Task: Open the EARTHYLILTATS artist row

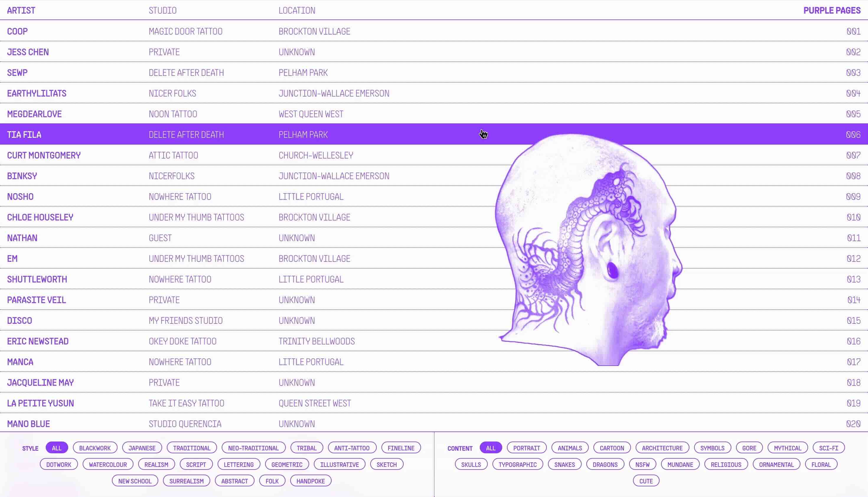Action: click(434, 93)
